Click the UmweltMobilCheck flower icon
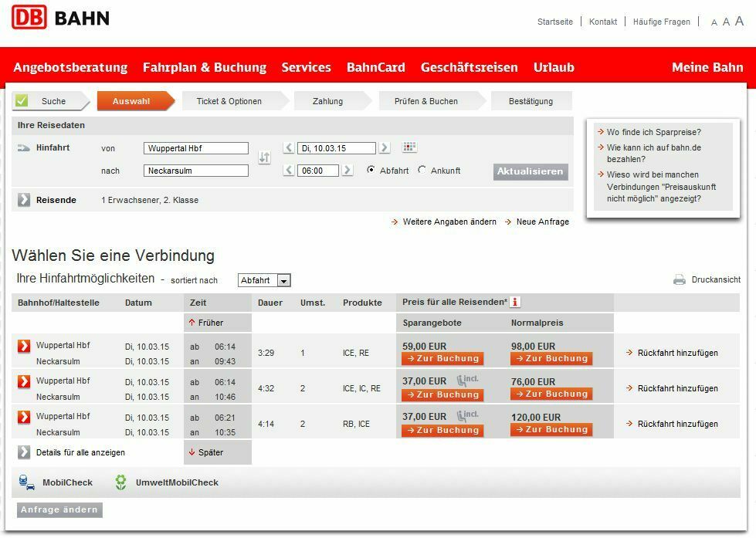The image size is (756, 538). [x=120, y=482]
